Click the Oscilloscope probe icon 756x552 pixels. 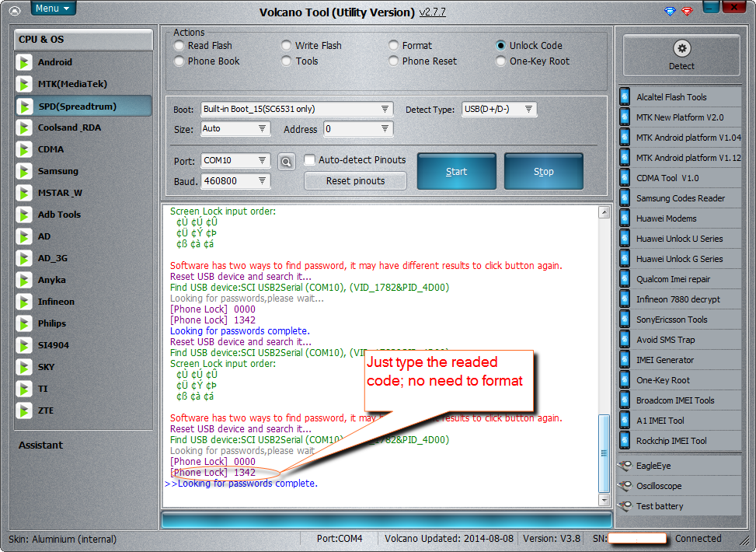(x=625, y=486)
